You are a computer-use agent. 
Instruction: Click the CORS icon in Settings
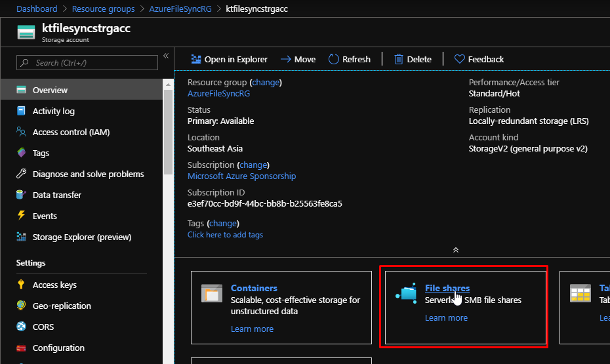click(x=22, y=326)
